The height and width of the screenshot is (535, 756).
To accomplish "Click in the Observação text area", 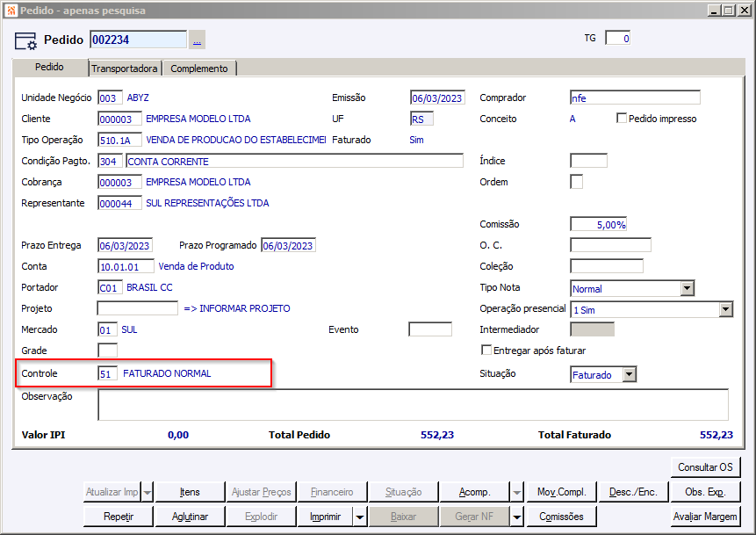I will [413, 405].
